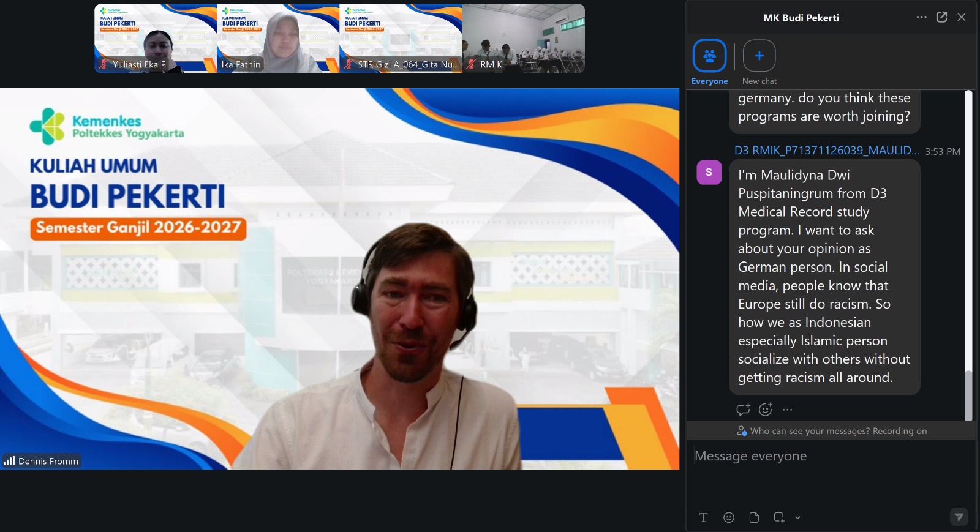The width and height of the screenshot is (980, 532).
Task: Select the Everyone chat group icon
Action: click(x=709, y=56)
